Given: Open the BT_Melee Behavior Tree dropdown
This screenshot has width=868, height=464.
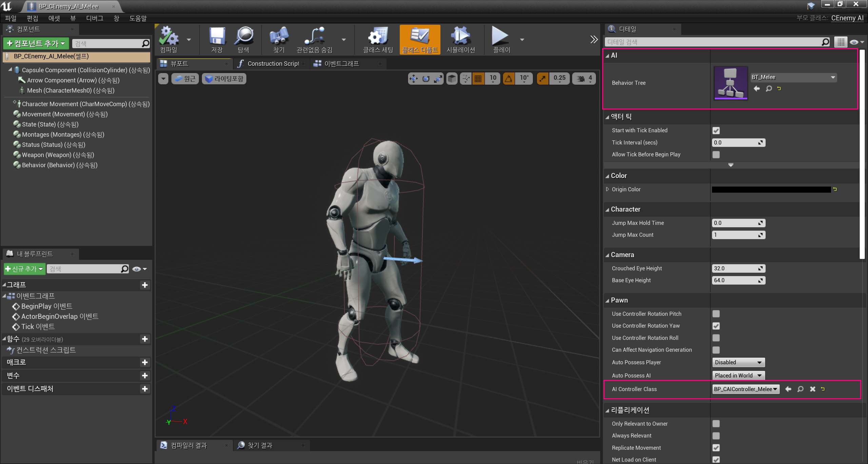Looking at the screenshot, I should (x=793, y=77).
